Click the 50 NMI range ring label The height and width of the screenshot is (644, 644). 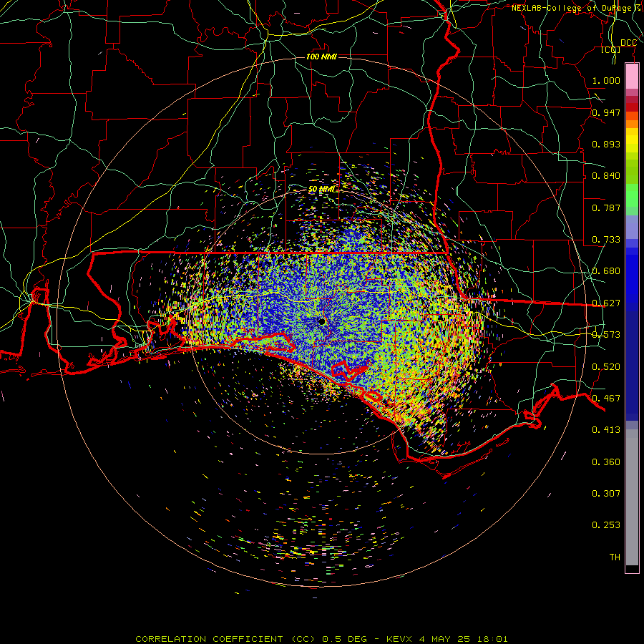[x=321, y=189]
